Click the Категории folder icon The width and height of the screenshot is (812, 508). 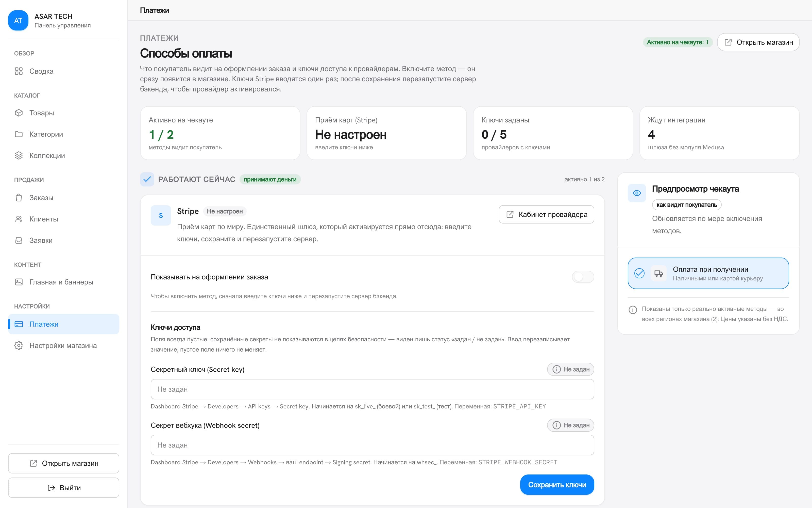(x=19, y=134)
